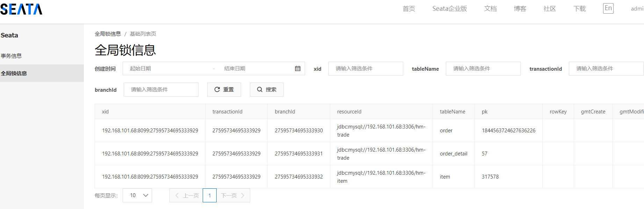
Task: Open the 文档 nav item
Action: point(490,9)
